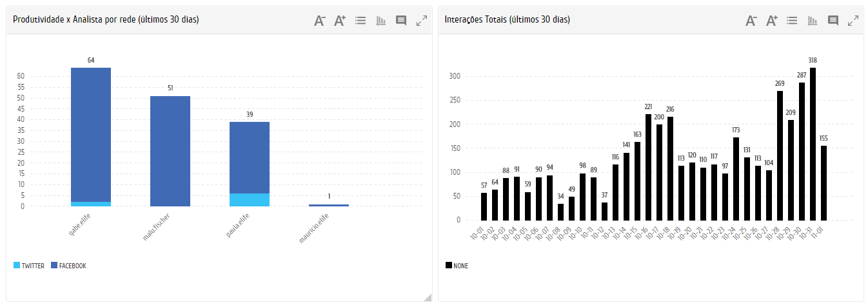Click bar chart icon in Produtividade panel
The width and height of the screenshot is (868, 307).
(x=381, y=21)
